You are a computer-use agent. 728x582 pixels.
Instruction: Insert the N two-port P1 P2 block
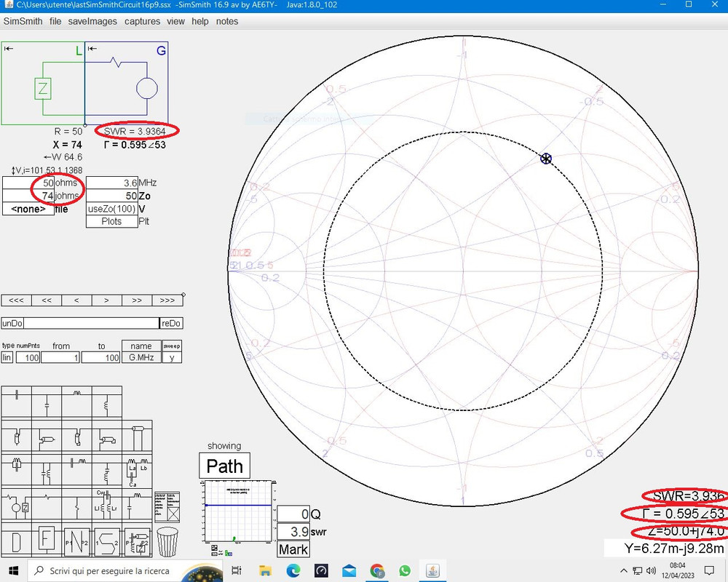[x=77, y=541]
